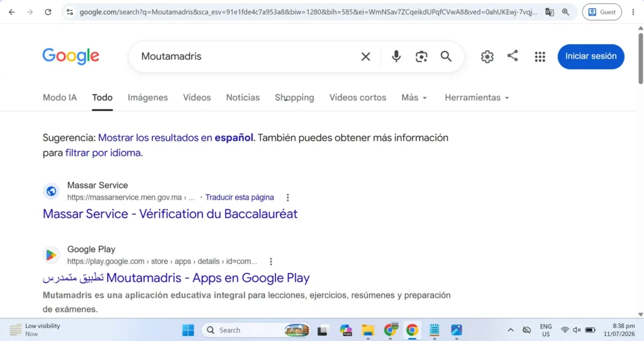Open the Noticias tab
Screen dimensions: 644x341
(243, 98)
